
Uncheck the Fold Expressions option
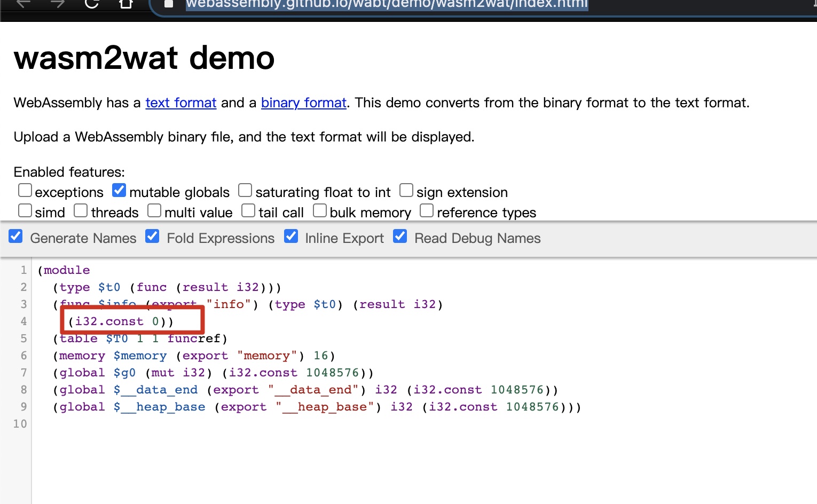point(152,236)
